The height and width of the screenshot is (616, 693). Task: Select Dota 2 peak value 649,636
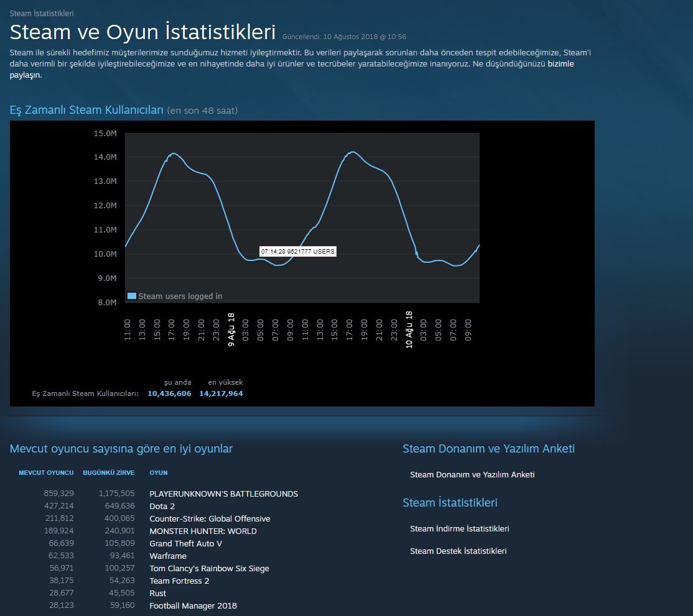point(120,505)
